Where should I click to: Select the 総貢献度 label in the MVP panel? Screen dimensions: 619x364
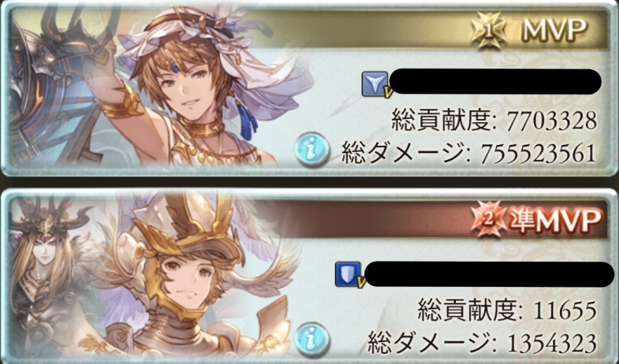point(442,121)
